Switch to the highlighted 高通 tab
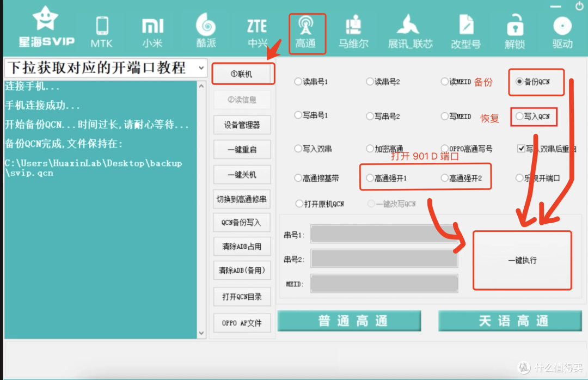The height and width of the screenshot is (380, 588). pos(307,30)
